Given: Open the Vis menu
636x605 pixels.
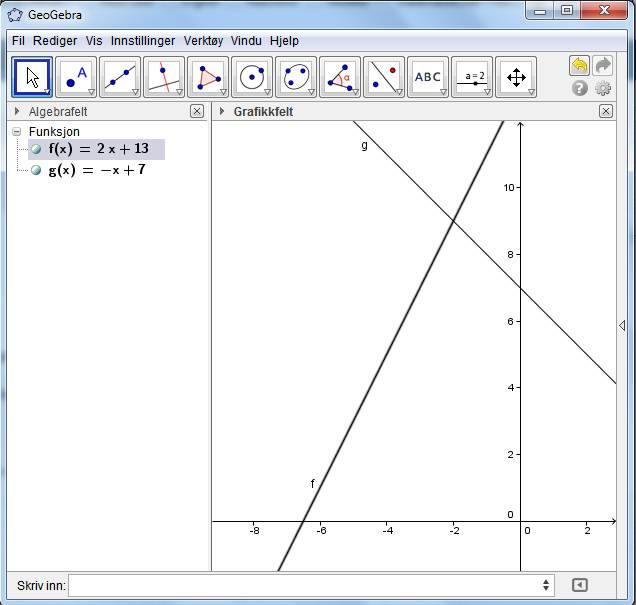Looking at the screenshot, I should coord(94,41).
